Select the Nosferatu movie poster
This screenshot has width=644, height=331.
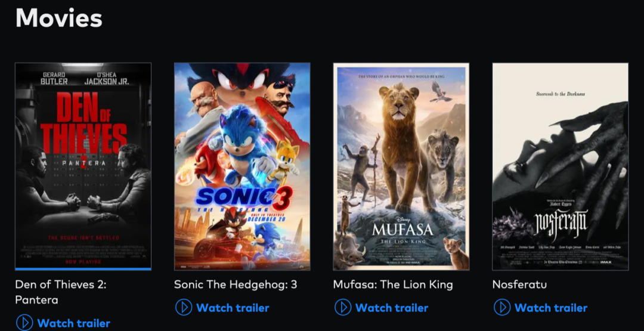[560, 166]
